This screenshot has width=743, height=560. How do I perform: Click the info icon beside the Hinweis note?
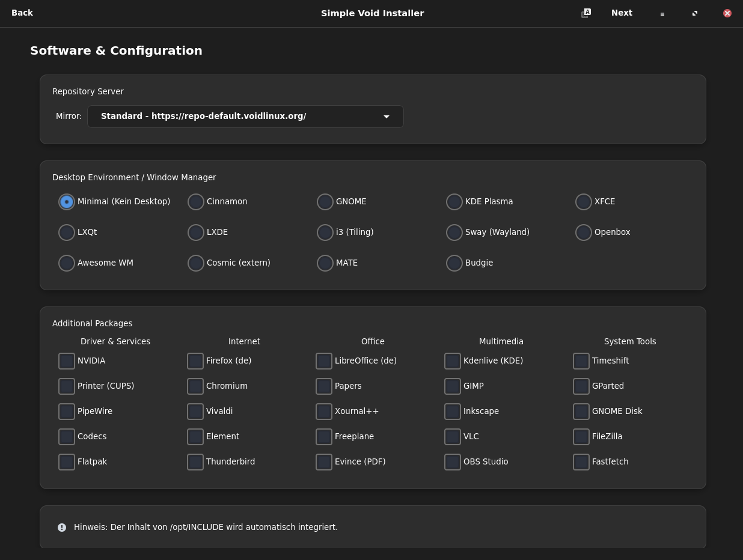point(62,528)
